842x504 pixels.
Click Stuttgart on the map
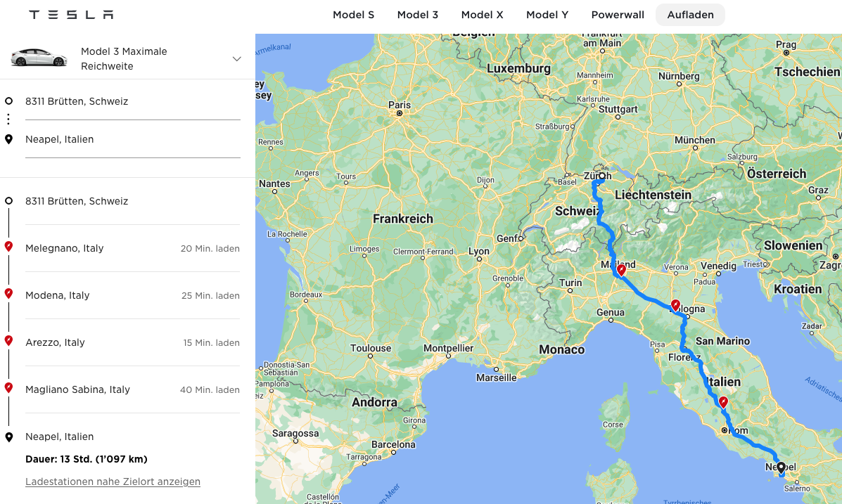tap(618, 110)
